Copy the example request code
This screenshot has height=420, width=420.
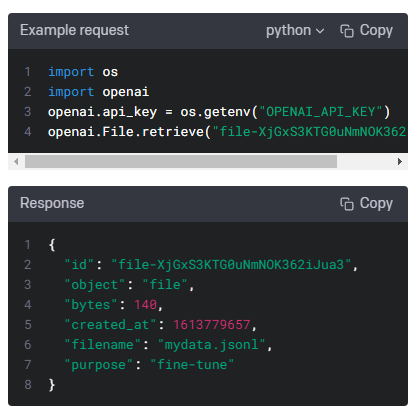click(x=366, y=31)
